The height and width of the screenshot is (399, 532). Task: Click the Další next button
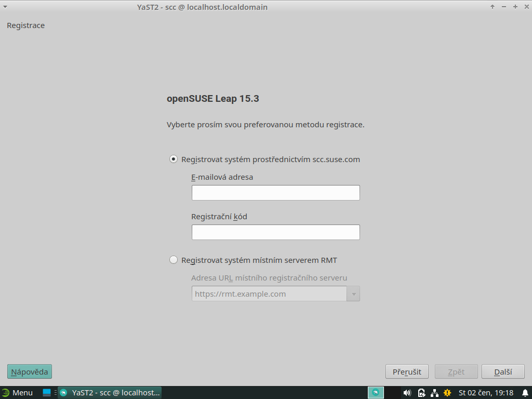click(503, 371)
